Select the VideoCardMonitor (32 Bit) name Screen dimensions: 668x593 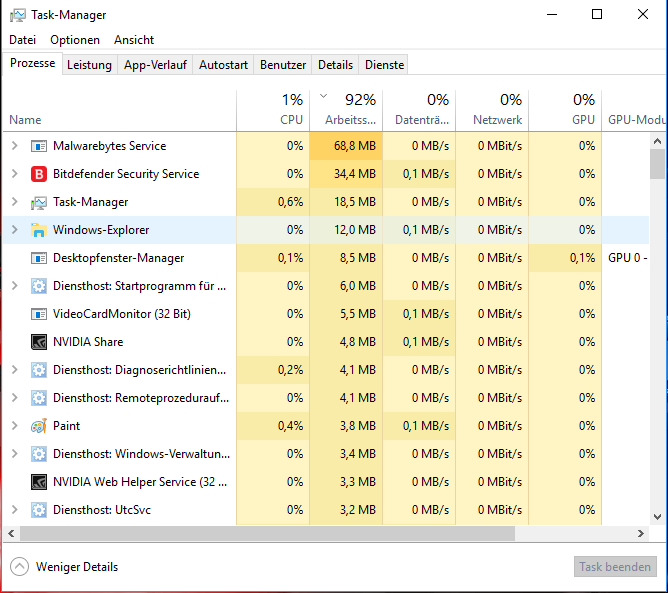click(x=122, y=314)
